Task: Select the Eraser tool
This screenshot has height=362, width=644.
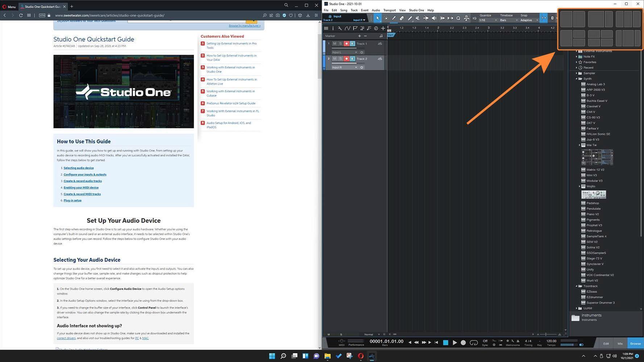Action: [402, 18]
